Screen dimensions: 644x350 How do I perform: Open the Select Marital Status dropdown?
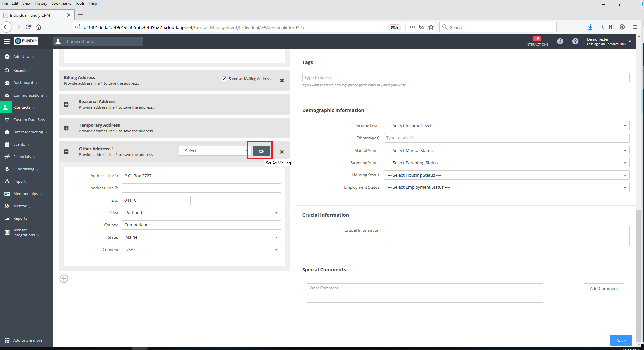(507, 151)
